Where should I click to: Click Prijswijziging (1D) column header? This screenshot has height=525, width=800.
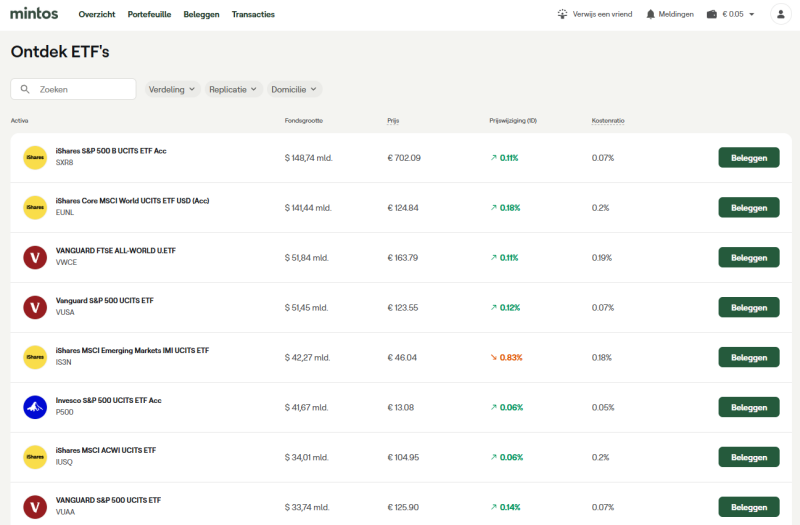pos(513,121)
